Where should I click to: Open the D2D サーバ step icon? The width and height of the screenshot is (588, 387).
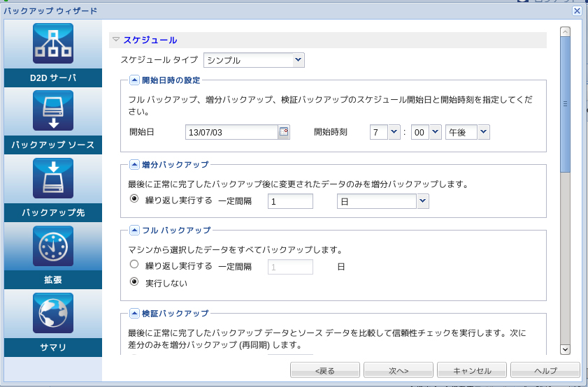click(53, 45)
